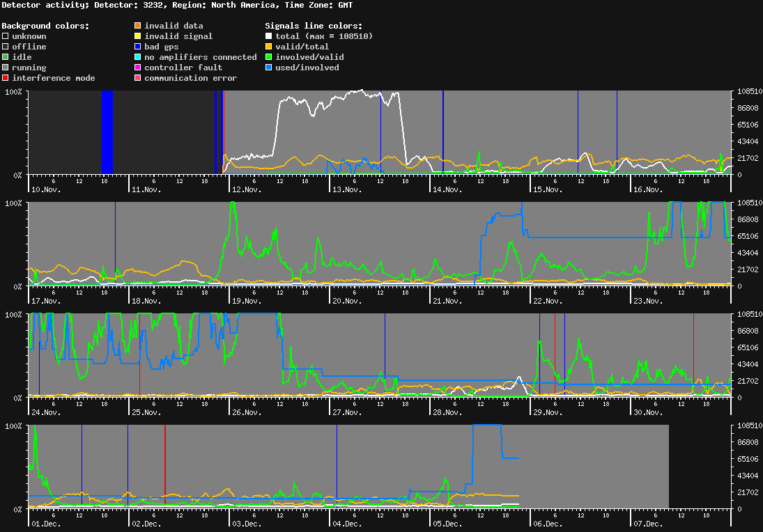Select the "running" background color swatch

click(5, 68)
